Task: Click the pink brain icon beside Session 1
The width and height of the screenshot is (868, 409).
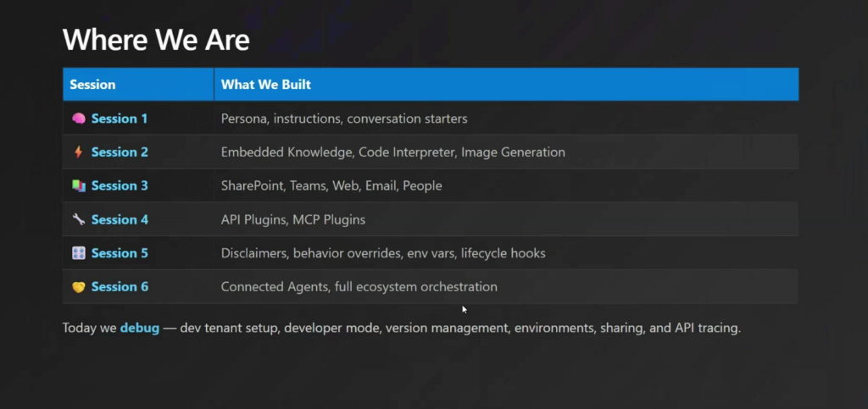Action: coord(79,119)
